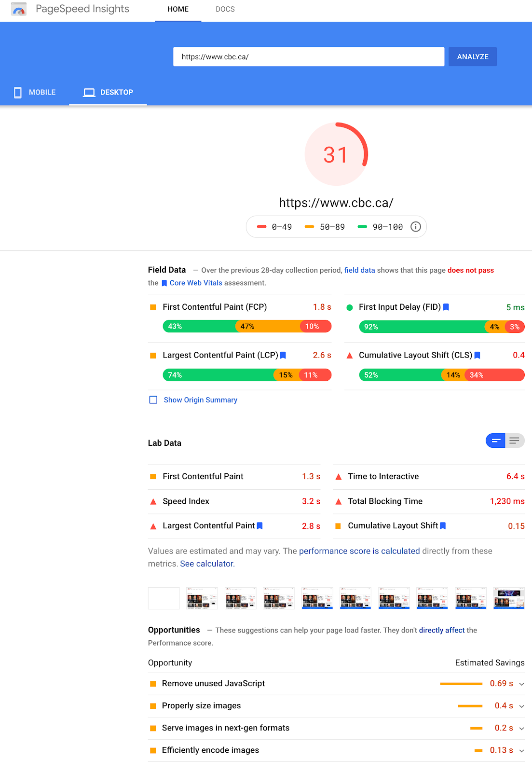Open the DOCS tab
The width and height of the screenshot is (532, 772).
pyautogui.click(x=225, y=10)
